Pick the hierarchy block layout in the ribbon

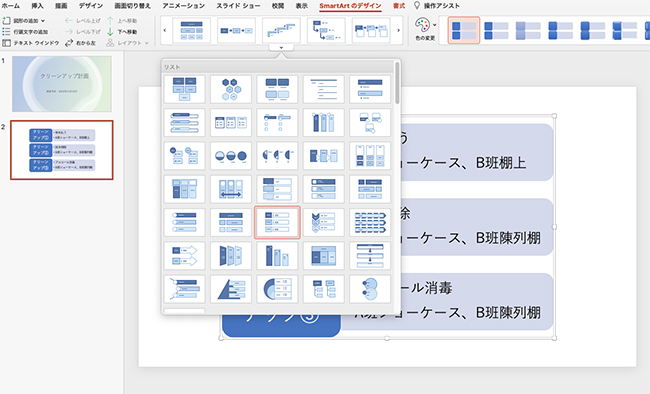(x=192, y=30)
